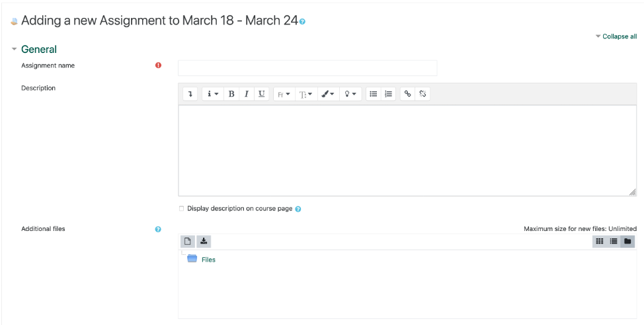Collapse the General section

pyautogui.click(x=38, y=50)
